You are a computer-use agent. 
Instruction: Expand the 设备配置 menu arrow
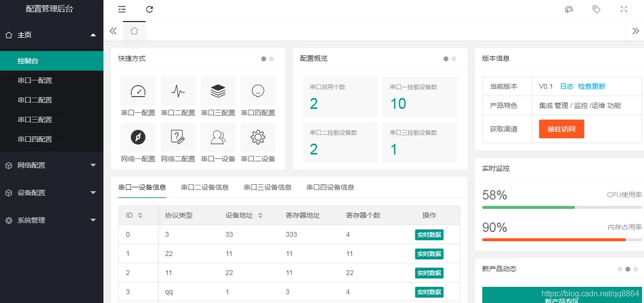pyautogui.click(x=93, y=193)
